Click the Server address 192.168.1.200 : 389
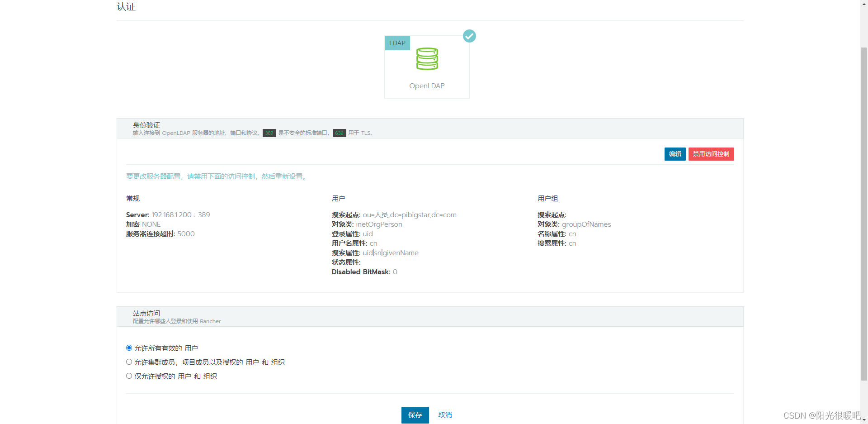The width and height of the screenshot is (868, 424). [180, 215]
